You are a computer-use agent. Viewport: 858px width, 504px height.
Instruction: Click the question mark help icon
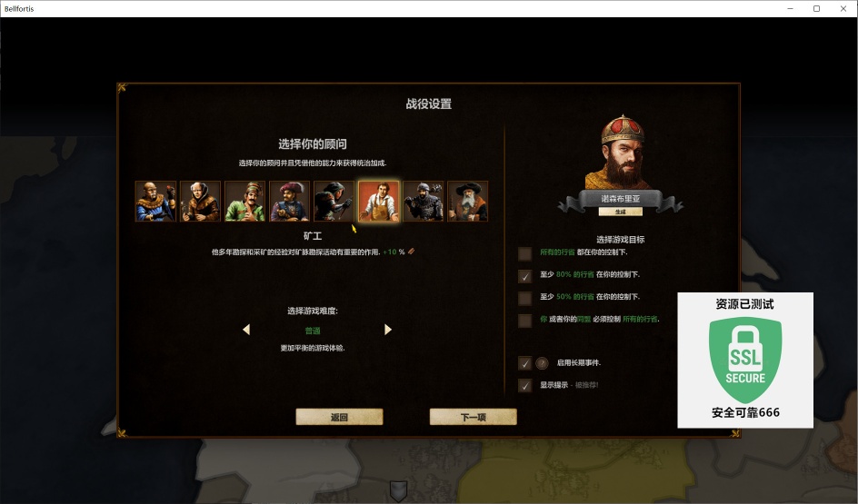tap(542, 363)
